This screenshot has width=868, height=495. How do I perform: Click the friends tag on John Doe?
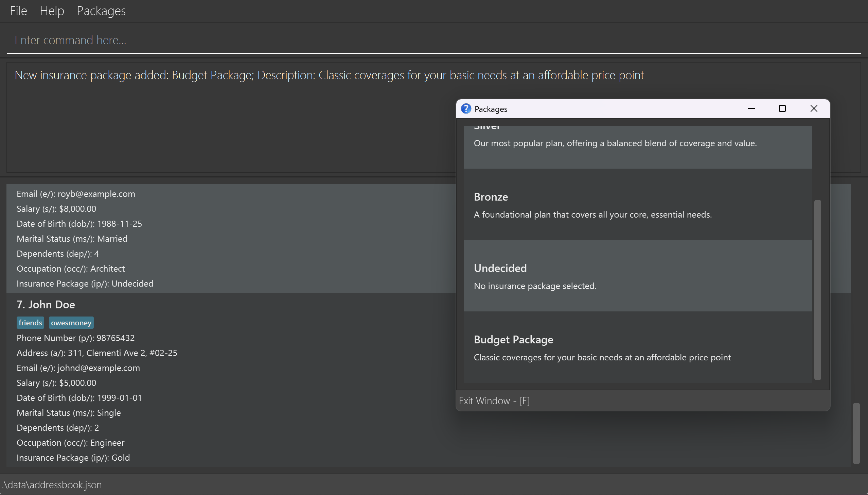(x=30, y=323)
